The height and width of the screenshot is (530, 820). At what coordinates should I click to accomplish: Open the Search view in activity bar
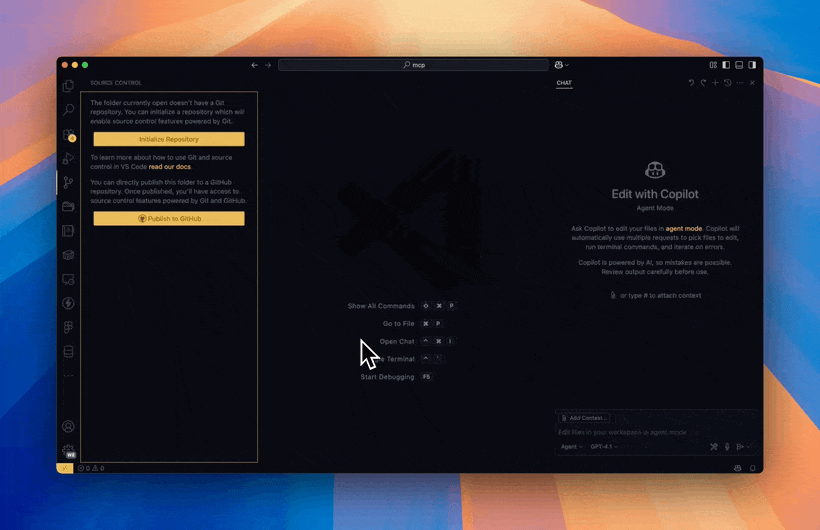pyautogui.click(x=68, y=110)
